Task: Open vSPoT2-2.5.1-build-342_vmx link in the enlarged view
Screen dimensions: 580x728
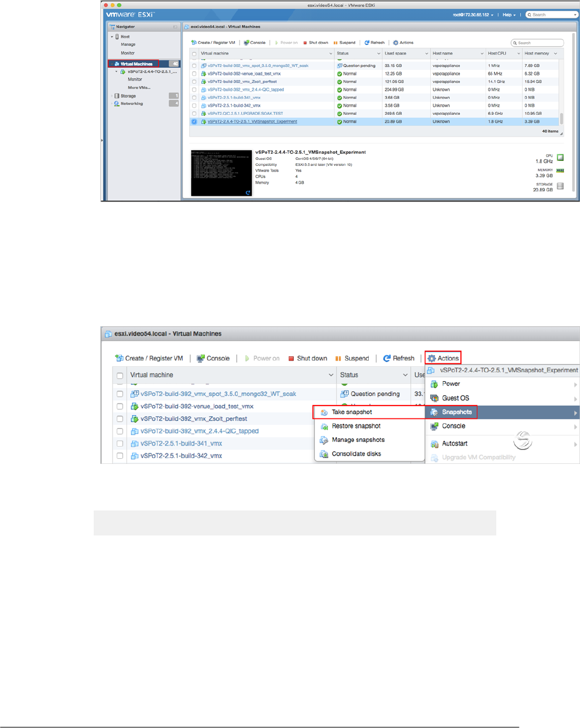Action: point(181,456)
